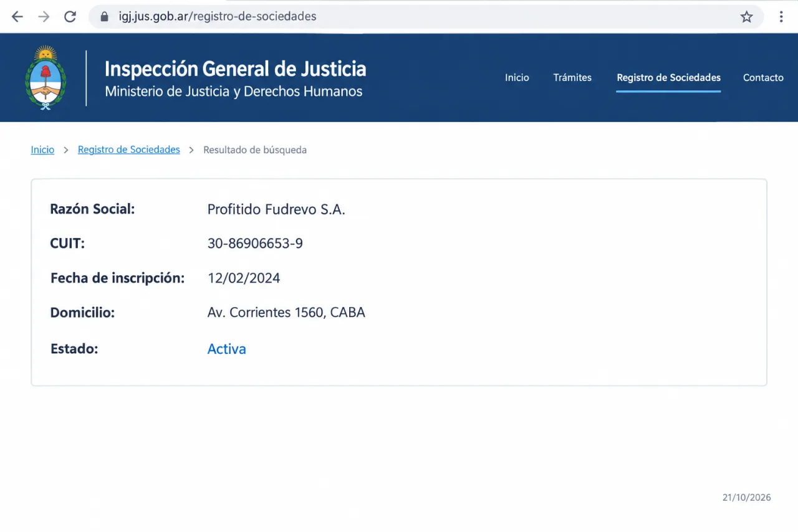Focus the address bar URL field
Viewport: 798px width, 532px height.
[x=426, y=17]
